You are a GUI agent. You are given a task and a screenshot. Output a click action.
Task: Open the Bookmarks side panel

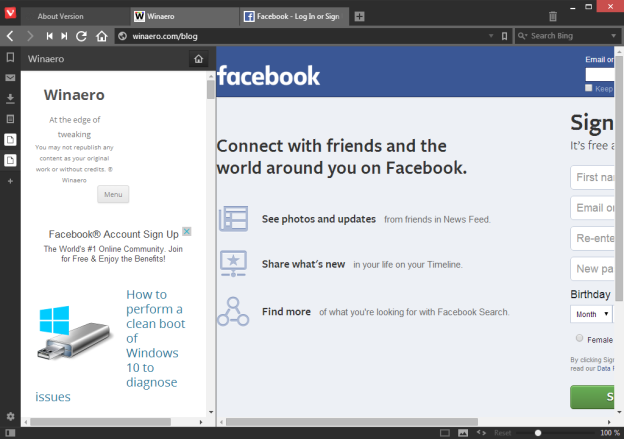tap(10, 58)
